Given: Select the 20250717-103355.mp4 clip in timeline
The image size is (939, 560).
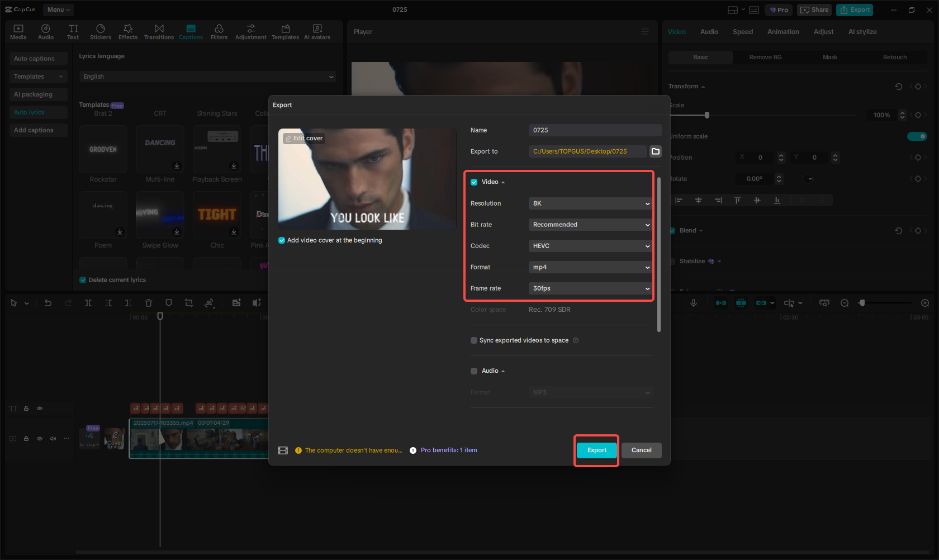Looking at the screenshot, I should click(x=198, y=439).
